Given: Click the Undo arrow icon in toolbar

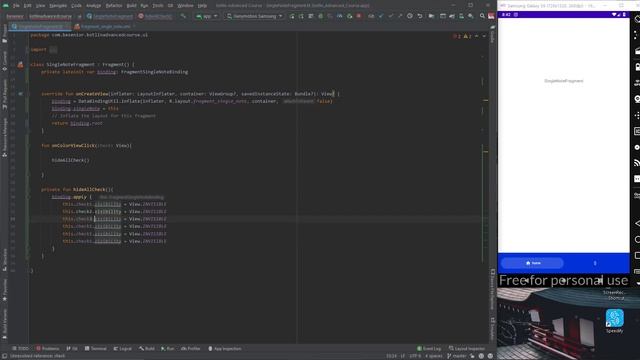Looking at the screenshot, I should pos(420,16).
